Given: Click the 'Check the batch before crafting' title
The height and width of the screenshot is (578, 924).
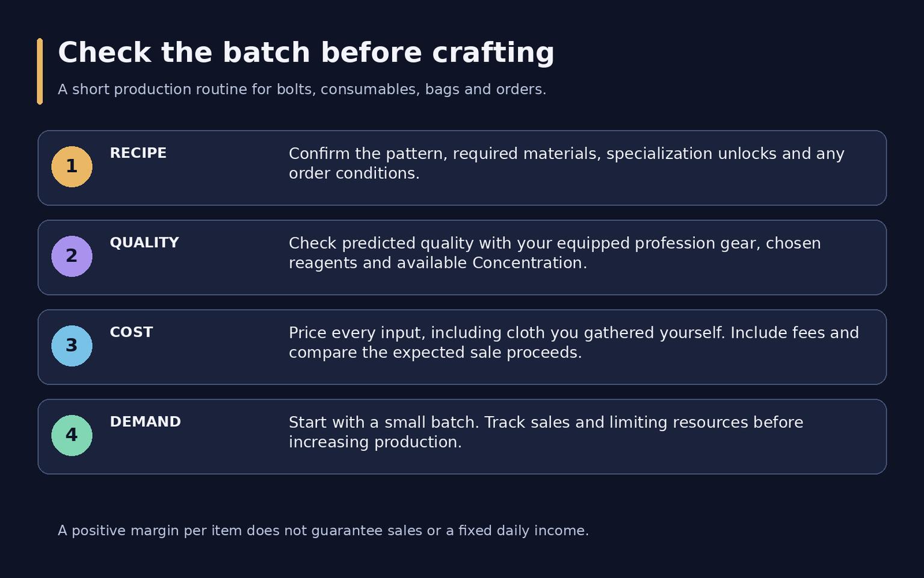Looking at the screenshot, I should click(306, 53).
